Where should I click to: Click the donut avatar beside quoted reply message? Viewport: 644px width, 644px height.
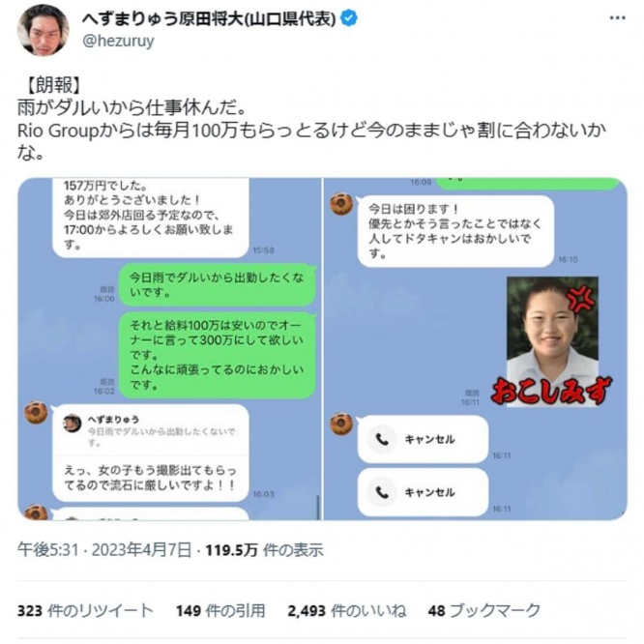pos(36,412)
